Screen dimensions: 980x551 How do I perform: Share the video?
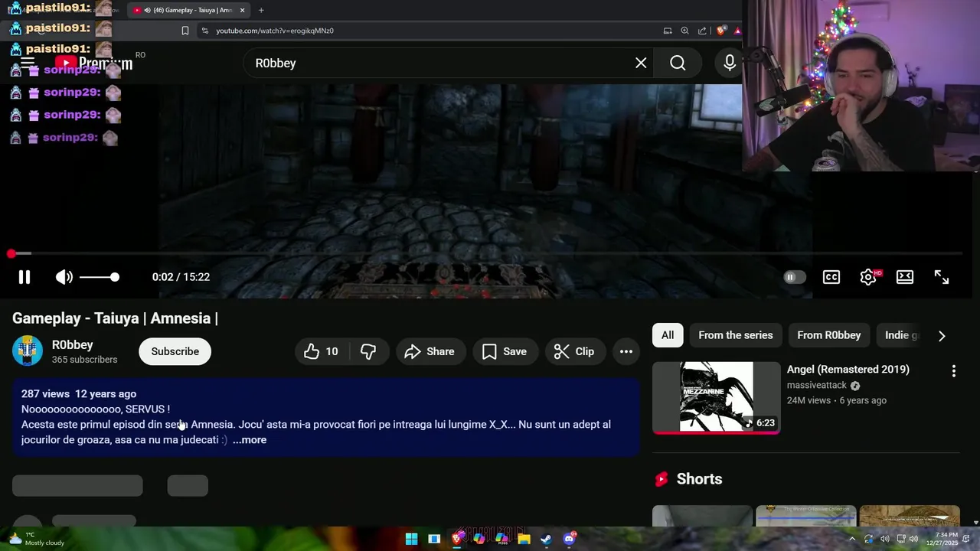click(x=430, y=351)
